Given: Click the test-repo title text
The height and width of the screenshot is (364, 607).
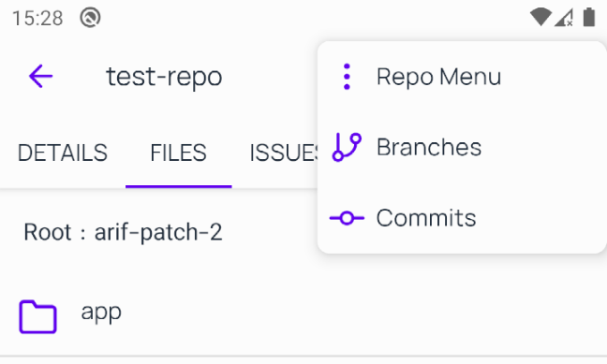Looking at the screenshot, I should pyautogui.click(x=164, y=77).
